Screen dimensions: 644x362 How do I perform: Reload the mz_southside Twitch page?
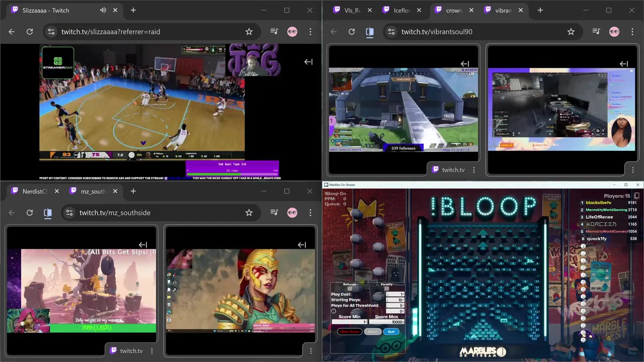30,213
